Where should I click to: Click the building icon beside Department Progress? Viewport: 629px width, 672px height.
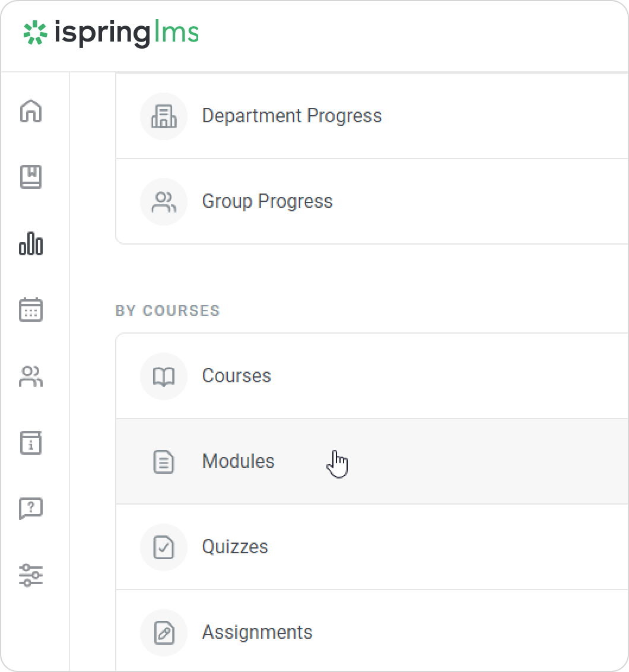click(x=164, y=116)
